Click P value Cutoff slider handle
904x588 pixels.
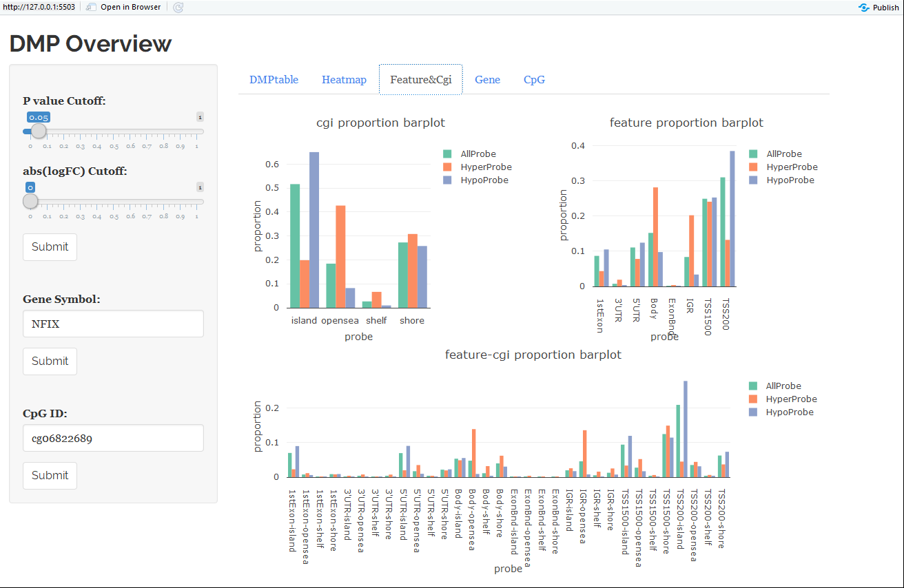[39, 131]
